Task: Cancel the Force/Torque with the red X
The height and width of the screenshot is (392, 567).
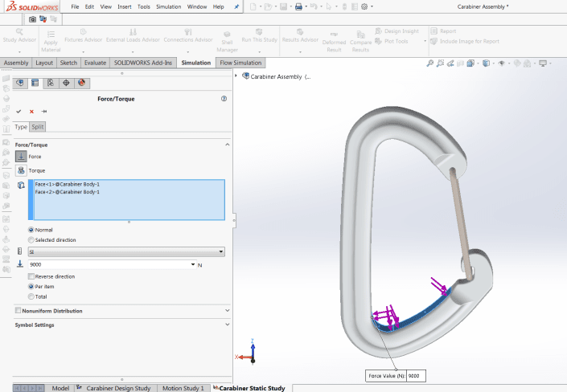Action: (31, 112)
